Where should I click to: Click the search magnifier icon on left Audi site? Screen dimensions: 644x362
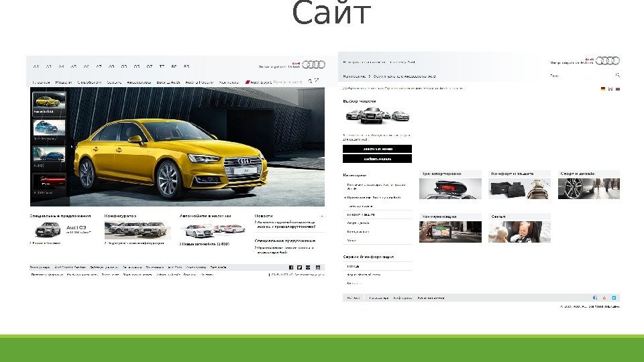click(310, 81)
